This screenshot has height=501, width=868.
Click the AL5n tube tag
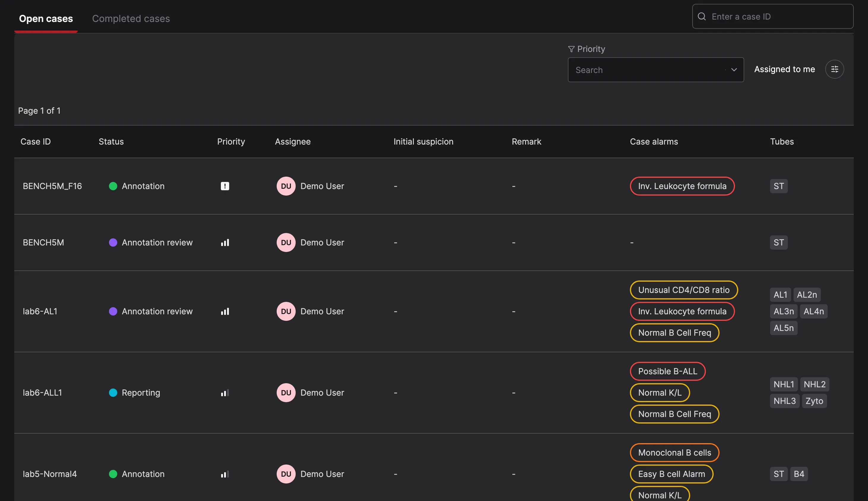coord(784,328)
